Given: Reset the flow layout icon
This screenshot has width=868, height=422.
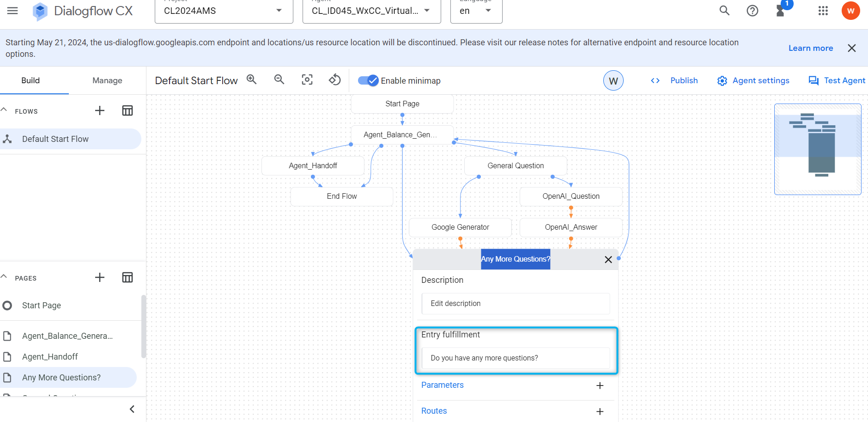Looking at the screenshot, I should click(335, 80).
